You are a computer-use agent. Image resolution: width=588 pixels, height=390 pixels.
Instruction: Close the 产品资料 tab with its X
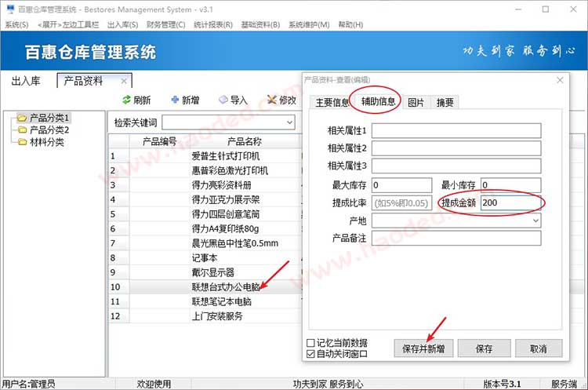pyautogui.click(x=124, y=81)
